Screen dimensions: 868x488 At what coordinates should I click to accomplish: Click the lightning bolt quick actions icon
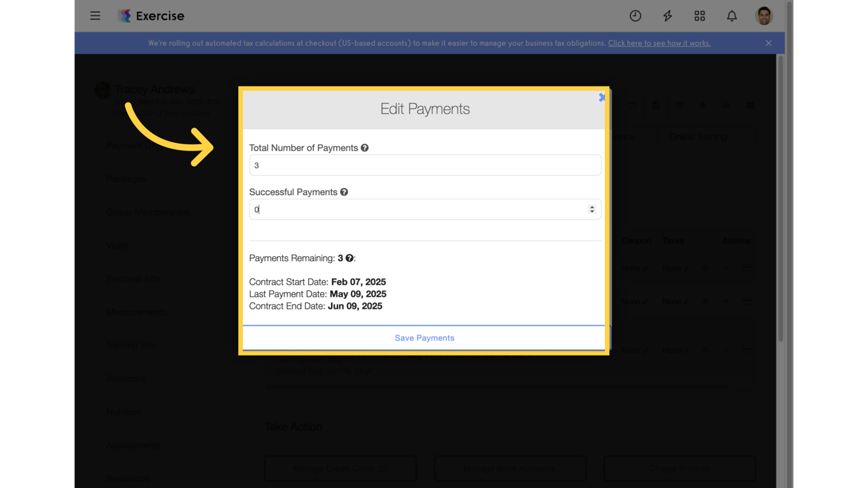click(x=667, y=16)
